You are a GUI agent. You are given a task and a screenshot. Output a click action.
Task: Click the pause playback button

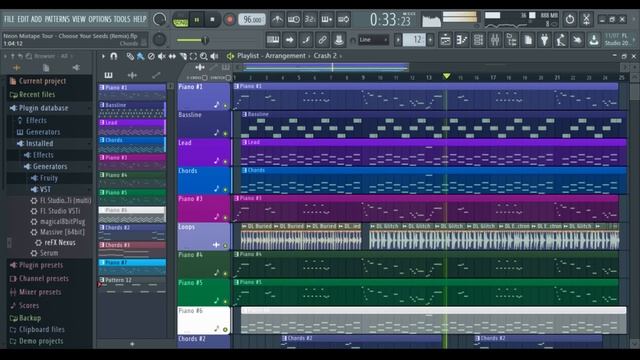[x=197, y=20]
